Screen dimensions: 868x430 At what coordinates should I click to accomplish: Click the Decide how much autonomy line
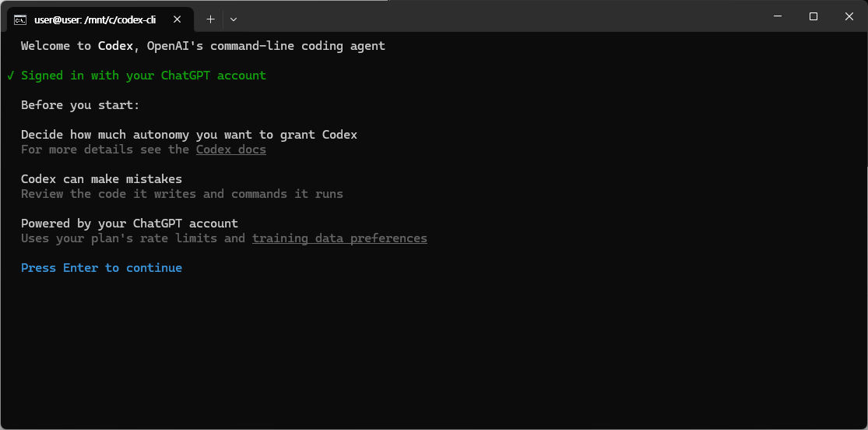(188, 135)
